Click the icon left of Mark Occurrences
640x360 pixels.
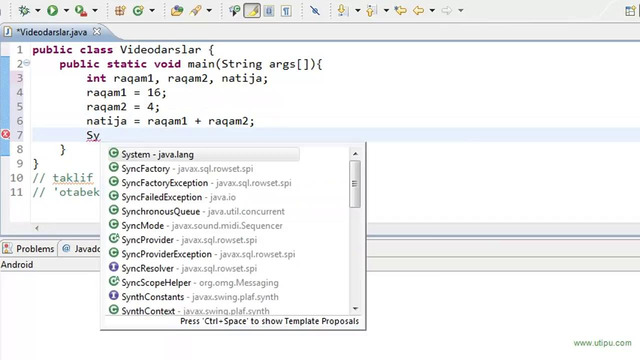[x=234, y=10]
